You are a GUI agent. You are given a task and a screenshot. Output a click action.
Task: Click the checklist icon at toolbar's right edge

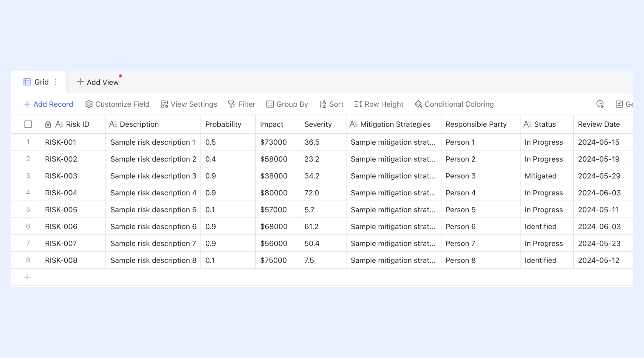coord(619,104)
